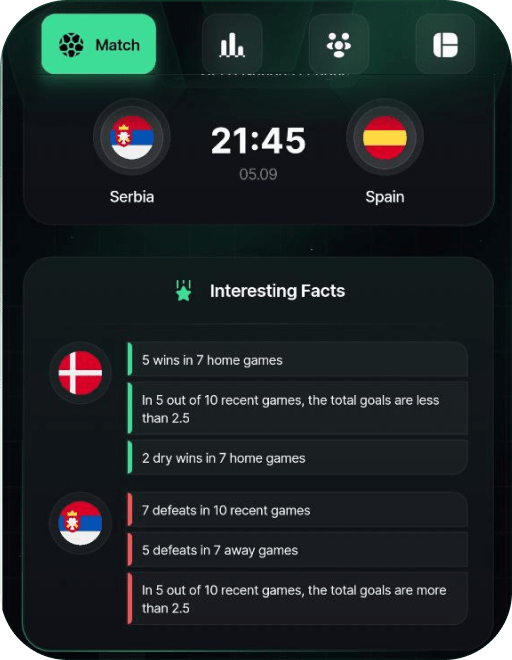Open "2 dry wins in 7 home games" fact
Screen dimensions: 512x660
point(298,458)
